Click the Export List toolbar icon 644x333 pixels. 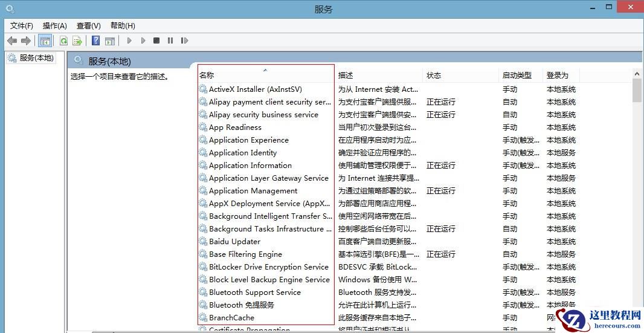tap(77, 40)
